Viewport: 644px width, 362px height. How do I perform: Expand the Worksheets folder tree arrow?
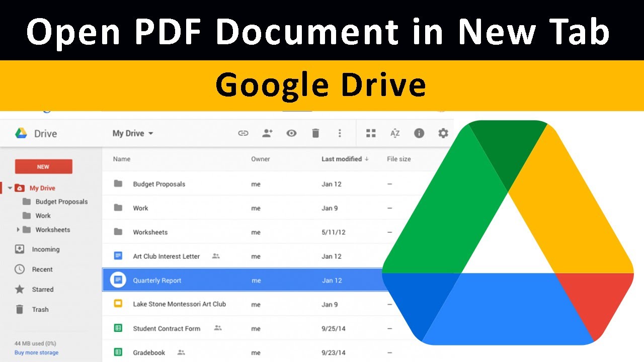click(18, 230)
